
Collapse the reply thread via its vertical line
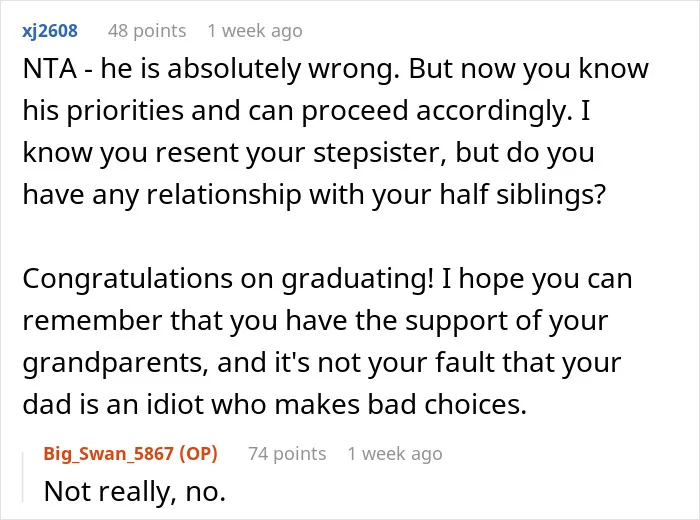point(23,477)
